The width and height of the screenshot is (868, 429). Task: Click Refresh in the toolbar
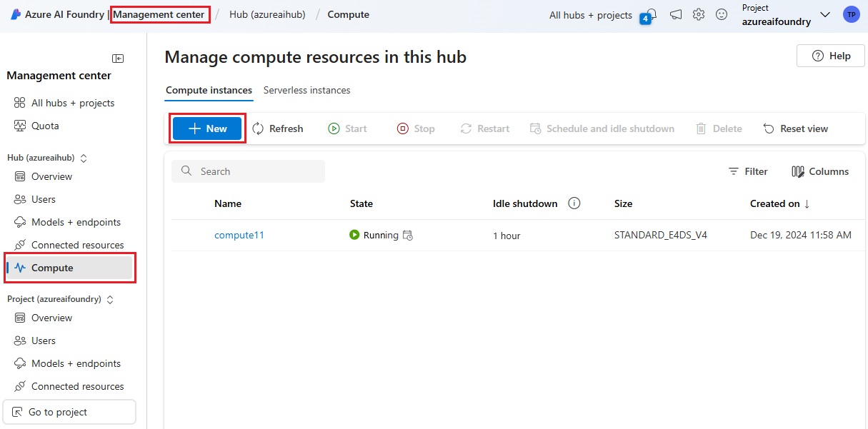278,128
